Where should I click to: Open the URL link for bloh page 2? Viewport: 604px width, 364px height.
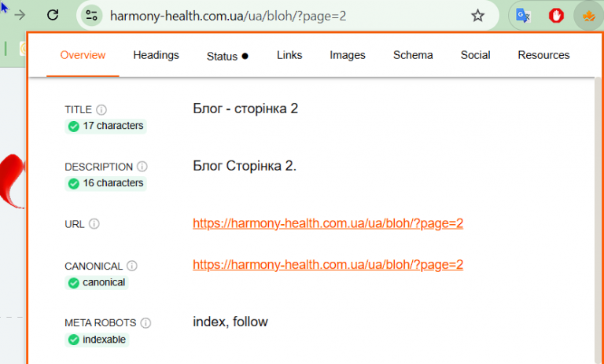[328, 223]
